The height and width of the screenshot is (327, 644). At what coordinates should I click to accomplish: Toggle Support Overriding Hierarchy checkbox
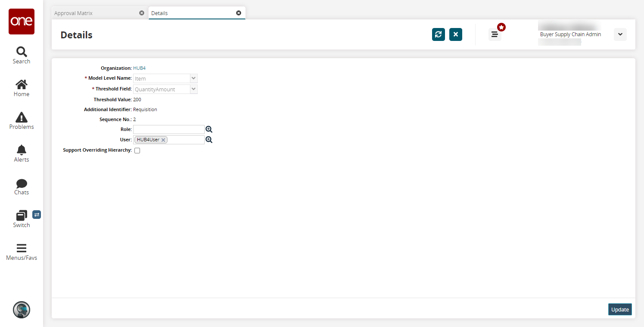click(137, 150)
